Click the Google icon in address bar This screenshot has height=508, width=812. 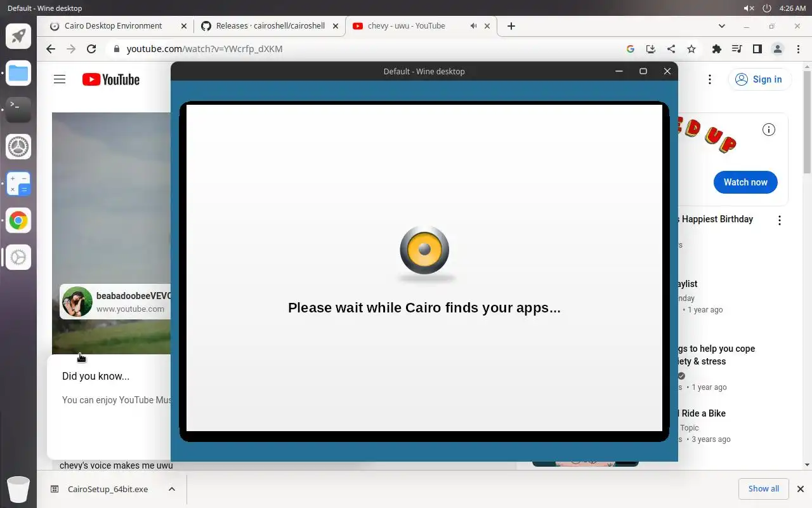630,49
